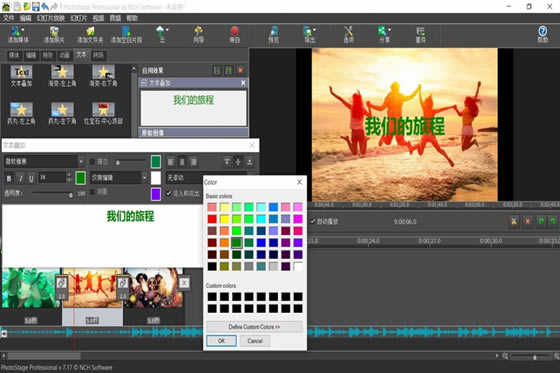Open the dropdown arrow beside 添加媒体
Image resolution: width=560 pixels, height=373 pixels.
click(23, 30)
